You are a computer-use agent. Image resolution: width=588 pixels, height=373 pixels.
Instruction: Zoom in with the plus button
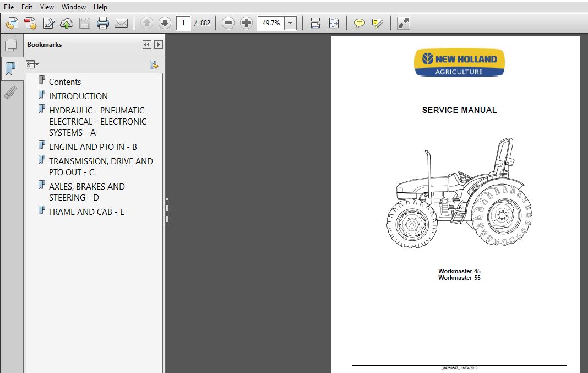[246, 23]
